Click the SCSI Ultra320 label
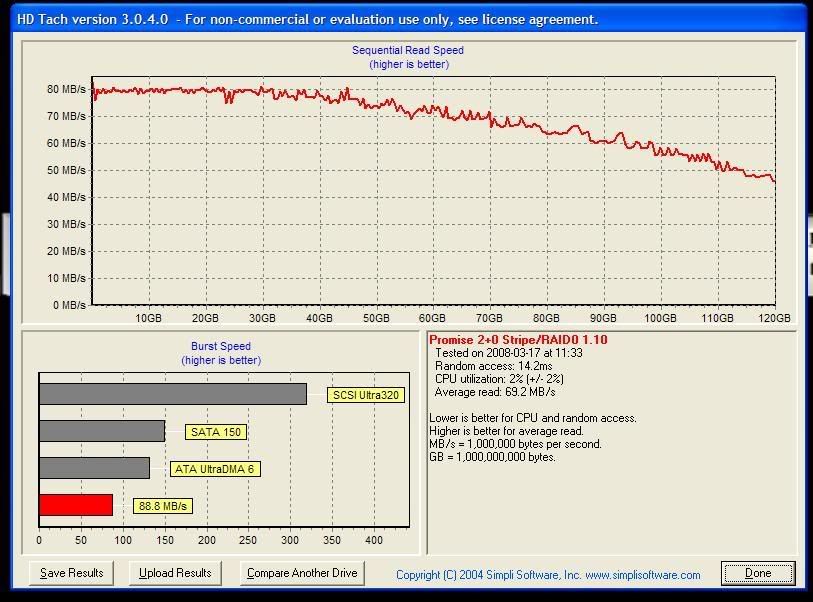813x602 pixels. coord(366,395)
